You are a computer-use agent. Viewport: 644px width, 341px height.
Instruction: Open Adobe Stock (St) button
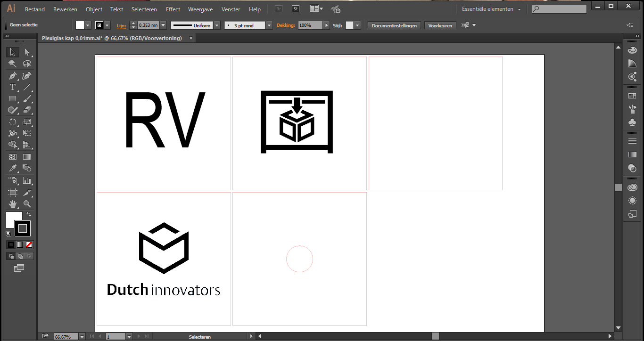point(296,9)
